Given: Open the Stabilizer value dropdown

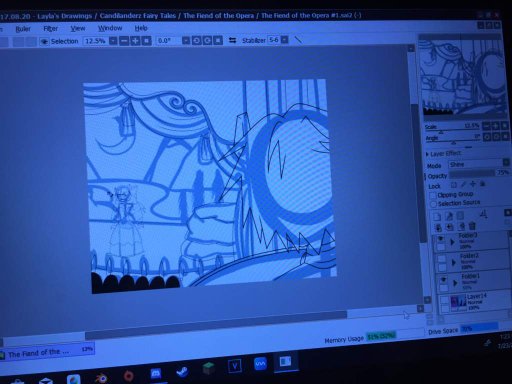Looking at the screenshot, I should [284, 40].
